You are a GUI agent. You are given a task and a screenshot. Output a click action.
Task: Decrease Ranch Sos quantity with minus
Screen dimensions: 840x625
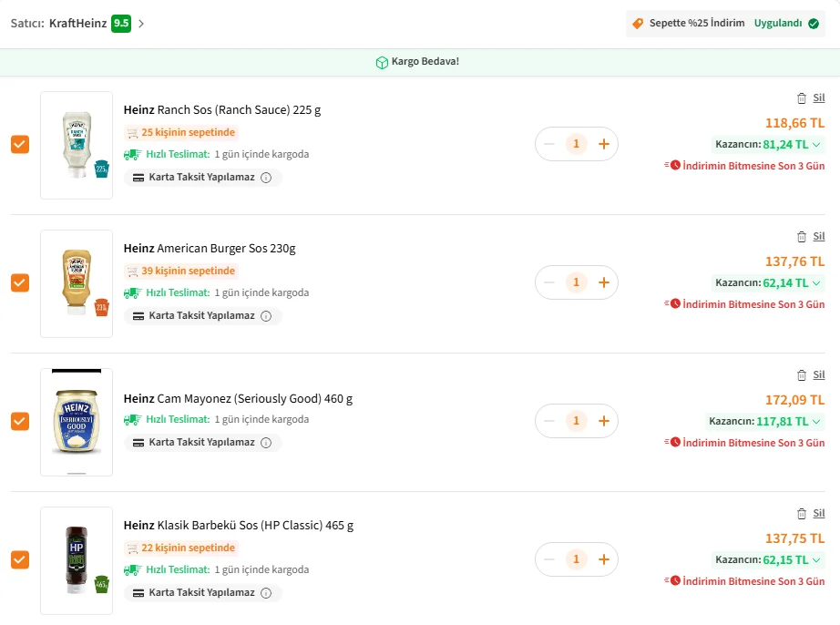pos(549,144)
